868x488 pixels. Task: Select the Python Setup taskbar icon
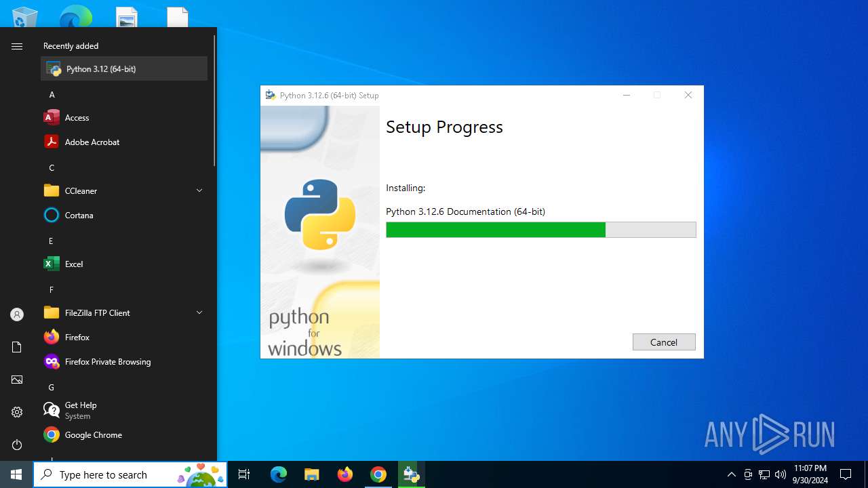(x=412, y=474)
